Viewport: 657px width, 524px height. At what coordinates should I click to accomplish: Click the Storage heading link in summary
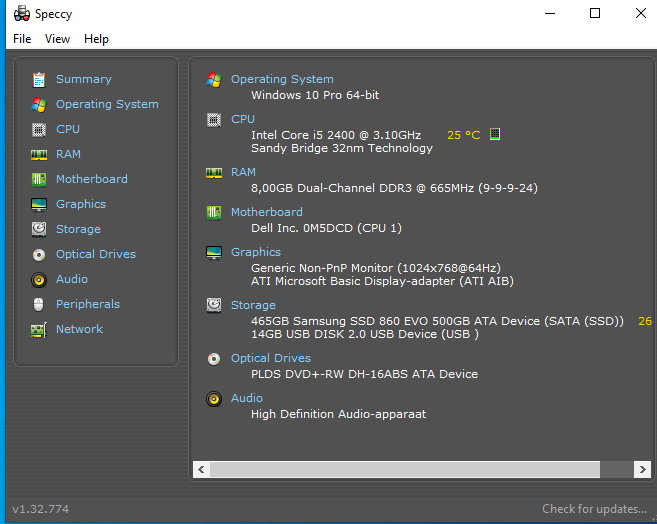pyautogui.click(x=253, y=305)
